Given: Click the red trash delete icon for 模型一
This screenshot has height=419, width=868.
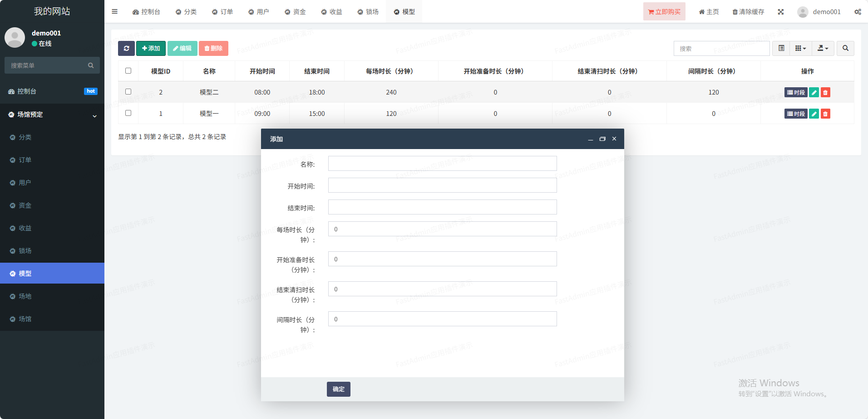Looking at the screenshot, I should coord(825,114).
